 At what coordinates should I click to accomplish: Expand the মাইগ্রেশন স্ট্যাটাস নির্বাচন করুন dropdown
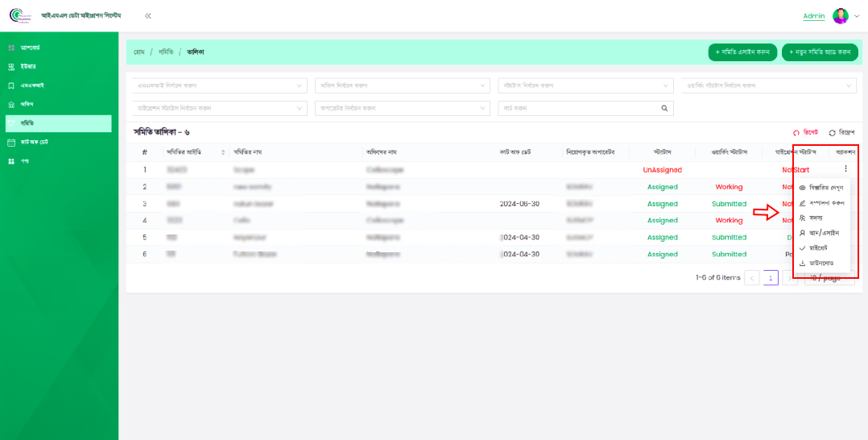click(x=219, y=108)
